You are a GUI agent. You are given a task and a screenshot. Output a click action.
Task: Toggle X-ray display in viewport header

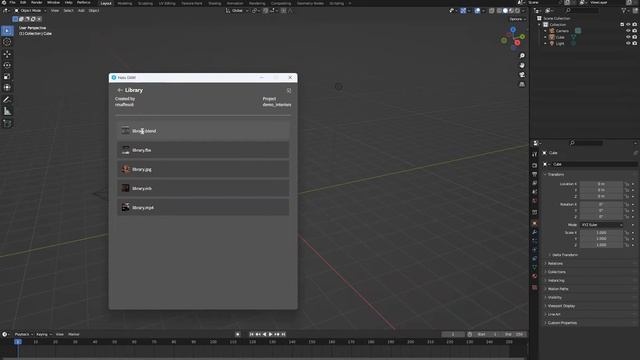(492, 11)
